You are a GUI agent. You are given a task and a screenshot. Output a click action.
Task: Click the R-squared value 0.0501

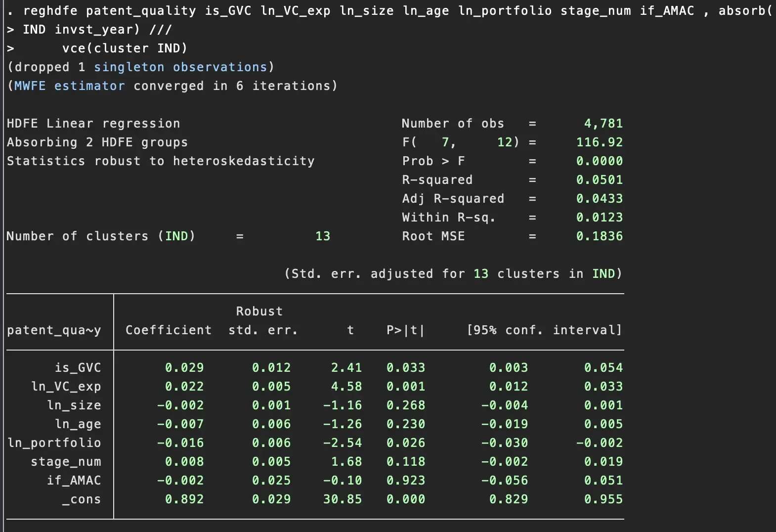point(599,180)
